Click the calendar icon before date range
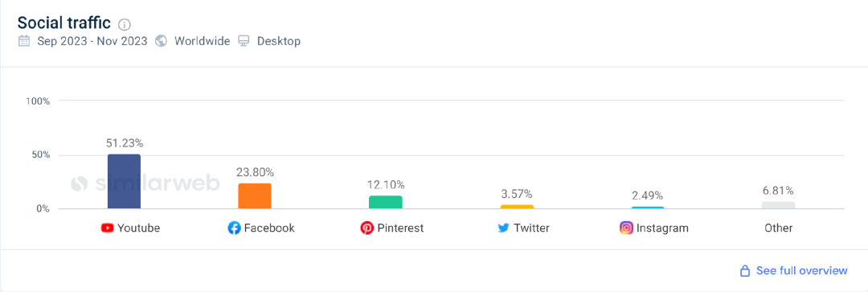868x292 pixels. click(x=24, y=41)
